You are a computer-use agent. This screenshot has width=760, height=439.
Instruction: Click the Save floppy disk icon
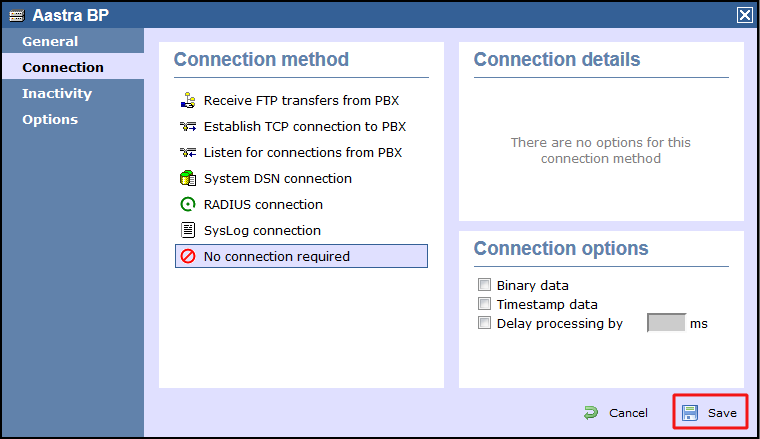[691, 413]
